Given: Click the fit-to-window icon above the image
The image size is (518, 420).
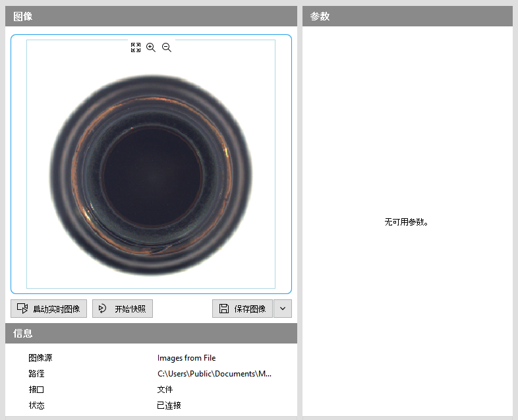Looking at the screenshot, I should tap(136, 47).
